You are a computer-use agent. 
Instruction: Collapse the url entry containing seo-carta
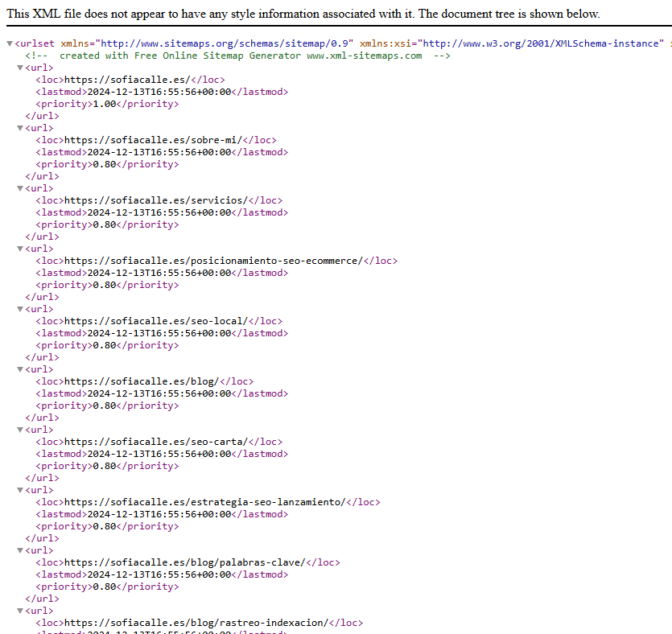point(20,430)
